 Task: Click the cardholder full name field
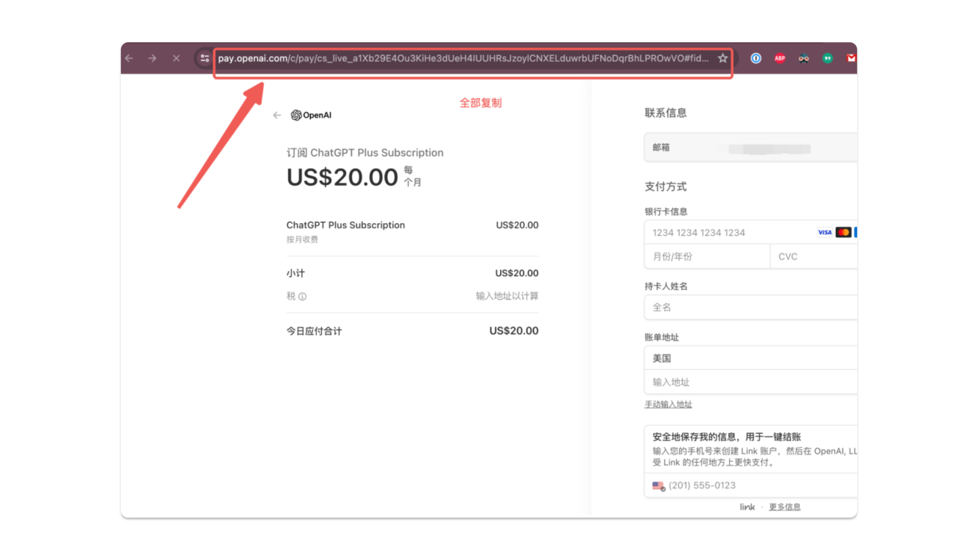(x=749, y=307)
